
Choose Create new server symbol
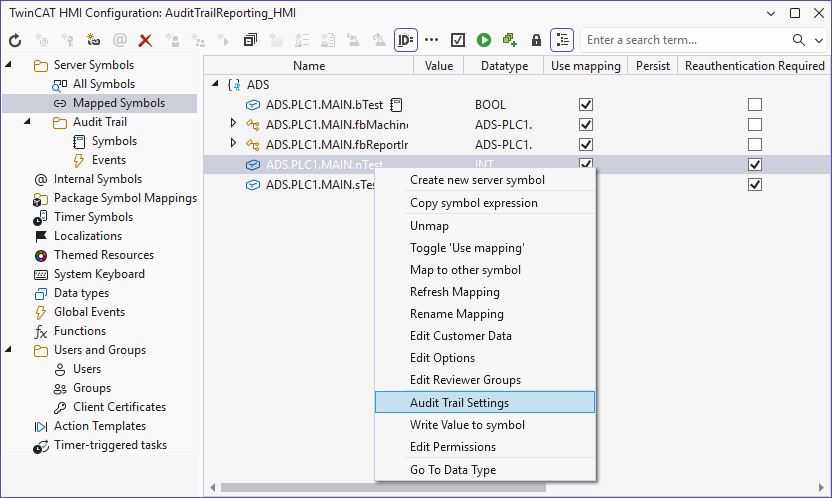[x=485, y=180]
